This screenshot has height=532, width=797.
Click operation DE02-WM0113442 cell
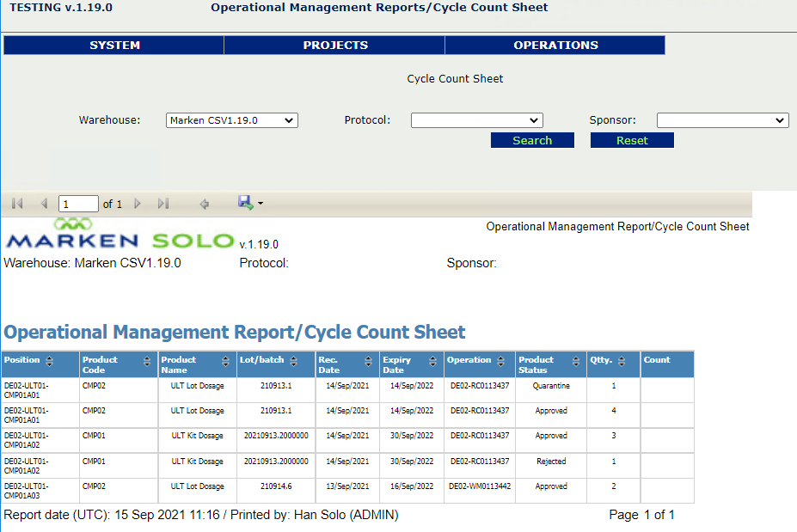coord(480,491)
